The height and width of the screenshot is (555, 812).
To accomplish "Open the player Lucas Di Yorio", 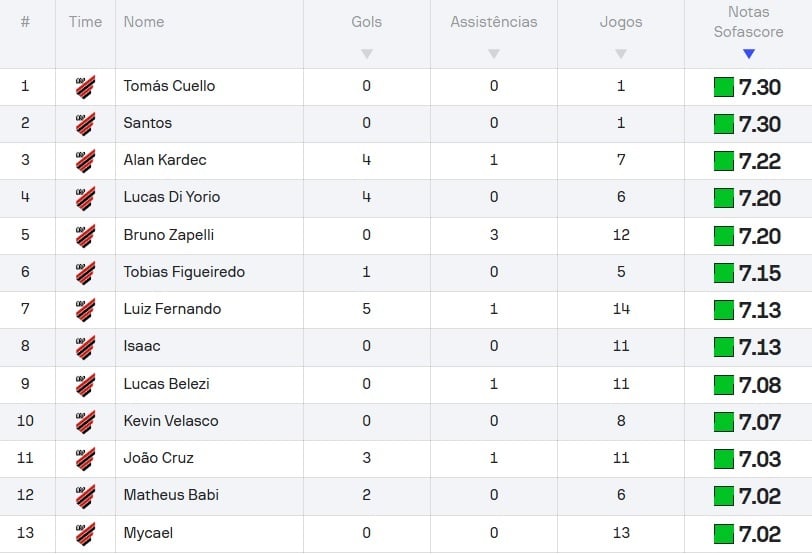I will click(x=172, y=197).
